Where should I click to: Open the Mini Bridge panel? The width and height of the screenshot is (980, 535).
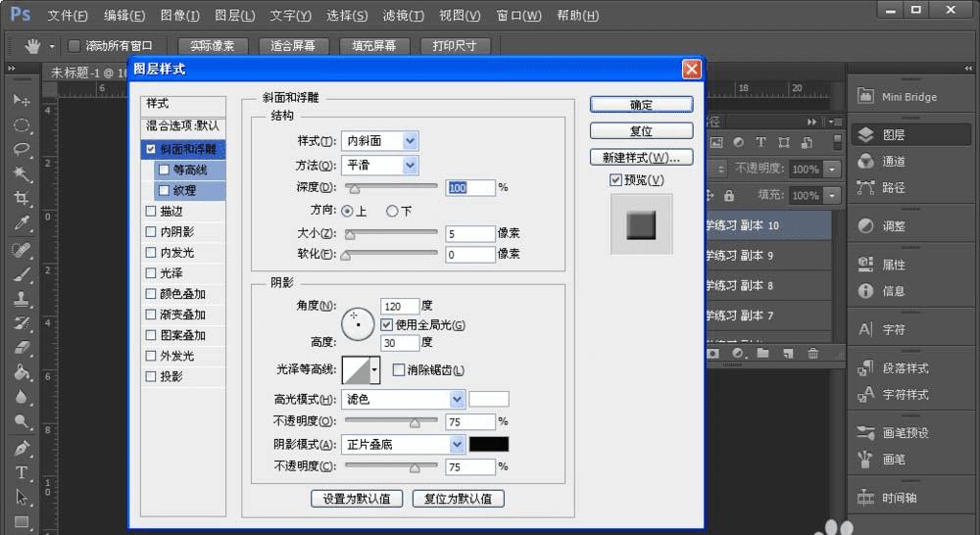click(x=897, y=97)
